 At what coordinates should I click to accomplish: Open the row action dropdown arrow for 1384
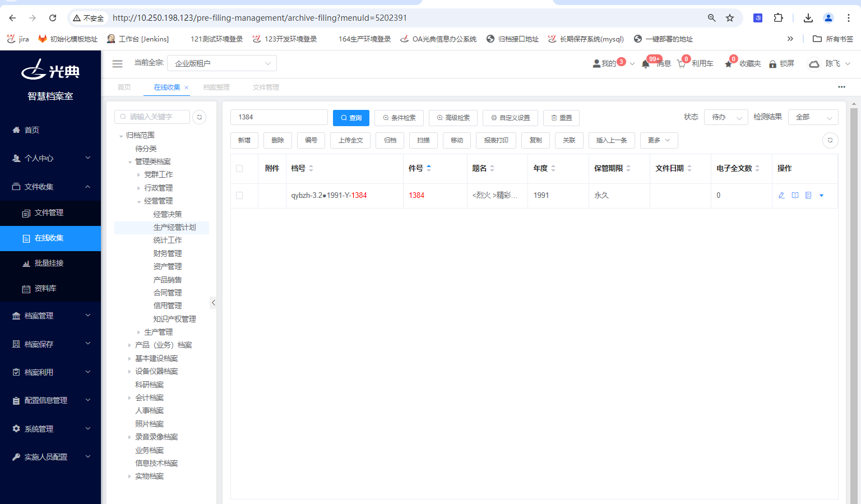(822, 195)
